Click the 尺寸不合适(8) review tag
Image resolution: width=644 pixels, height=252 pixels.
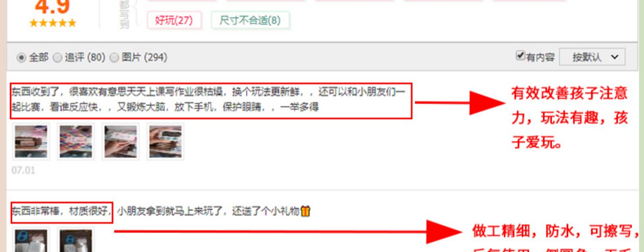[x=250, y=20]
